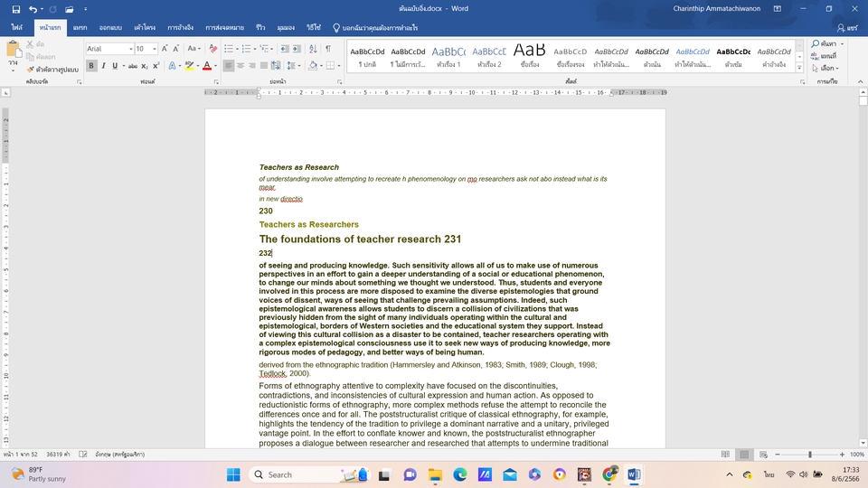Viewport: 868px width, 488px height.
Task: Open the Design tab
Action: pos(110,28)
